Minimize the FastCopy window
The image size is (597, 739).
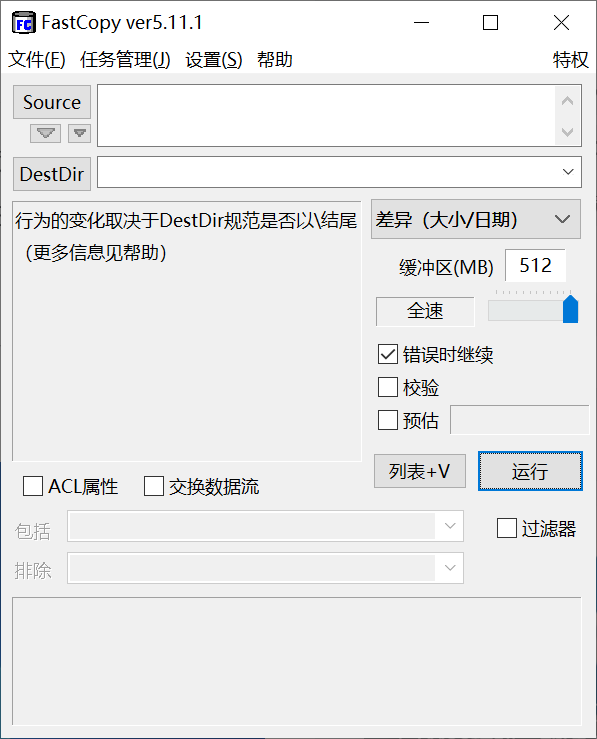421,23
